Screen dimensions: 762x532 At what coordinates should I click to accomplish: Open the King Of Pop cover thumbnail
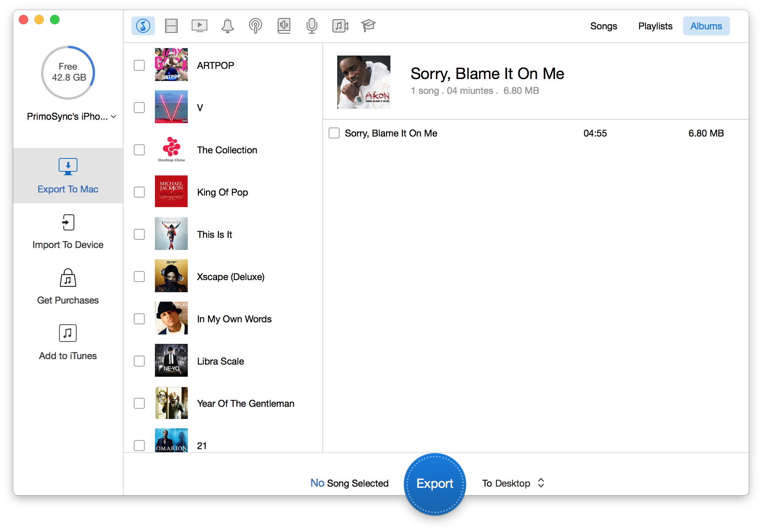click(x=171, y=191)
